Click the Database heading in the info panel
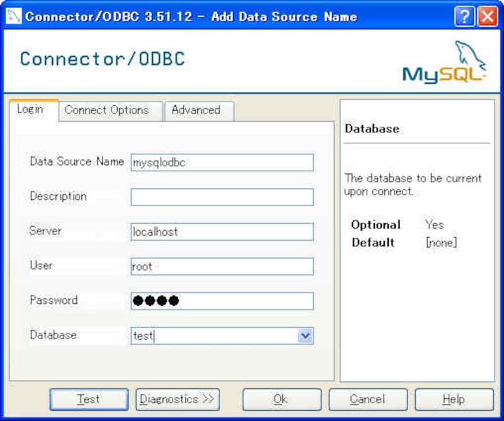 [x=372, y=129]
